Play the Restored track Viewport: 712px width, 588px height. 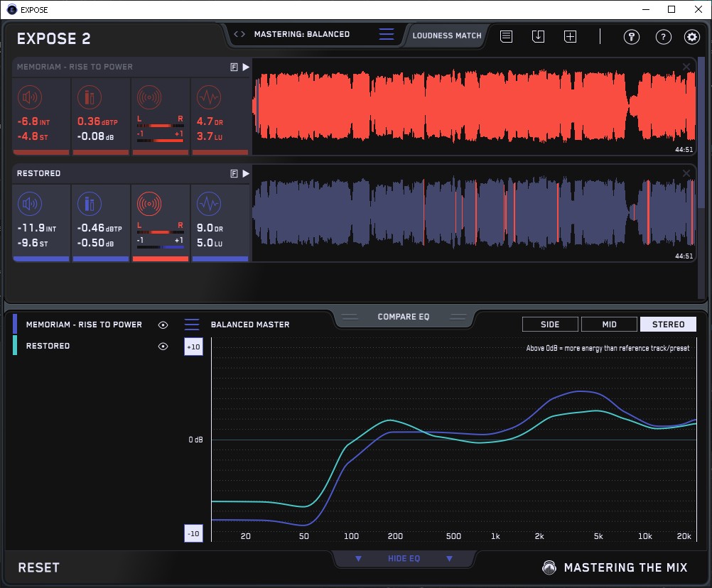pos(246,173)
